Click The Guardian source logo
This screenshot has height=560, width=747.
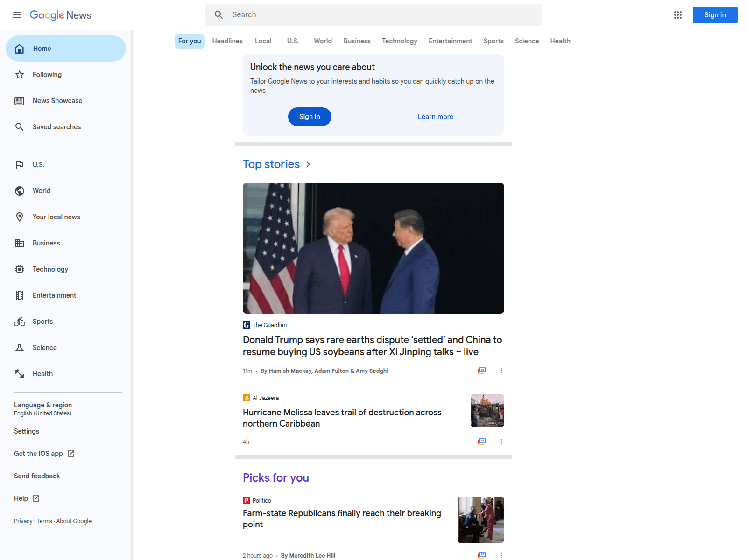(x=247, y=325)
